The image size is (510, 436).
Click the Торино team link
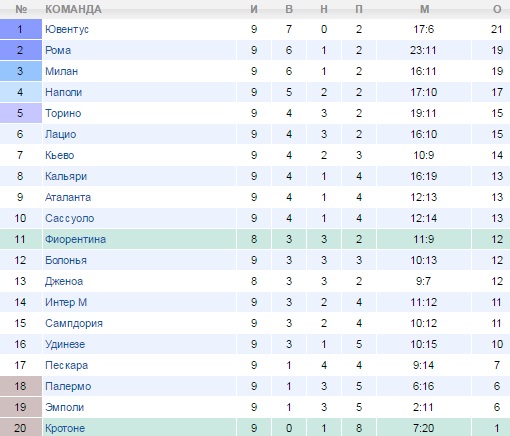click(63, 113)
